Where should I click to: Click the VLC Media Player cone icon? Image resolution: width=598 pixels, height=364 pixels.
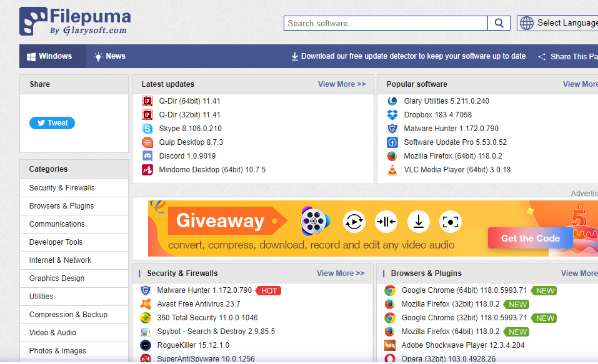pos(392,170)
